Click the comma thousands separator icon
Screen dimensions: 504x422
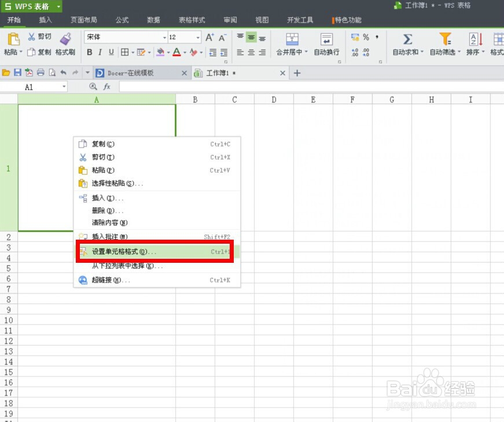pos(377,37)
